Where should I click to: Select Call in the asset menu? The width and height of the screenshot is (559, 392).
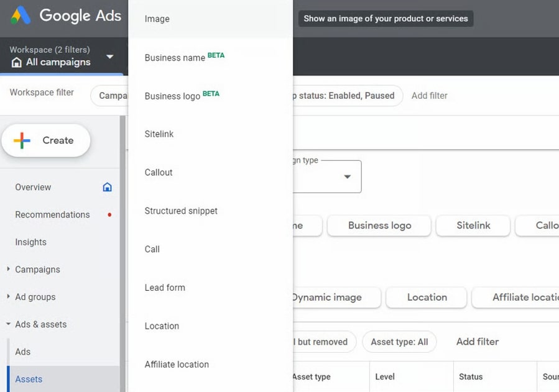coord(210,250)
